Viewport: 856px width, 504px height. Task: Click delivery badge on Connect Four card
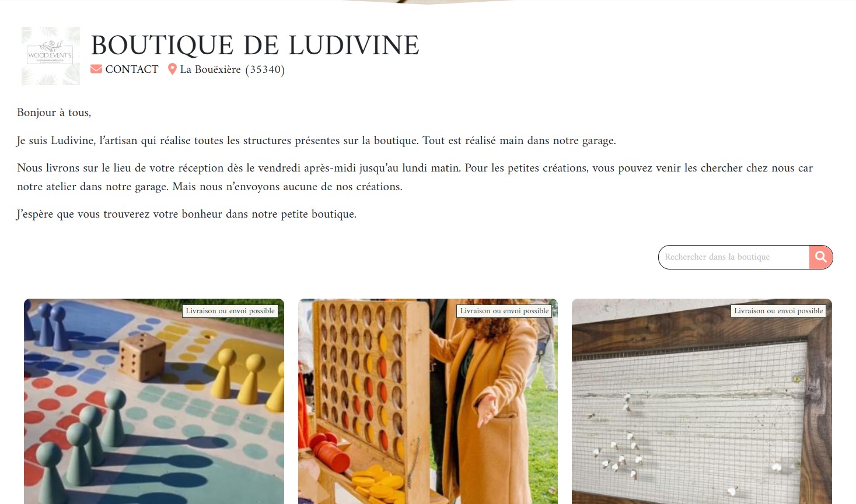click(504, 311)
